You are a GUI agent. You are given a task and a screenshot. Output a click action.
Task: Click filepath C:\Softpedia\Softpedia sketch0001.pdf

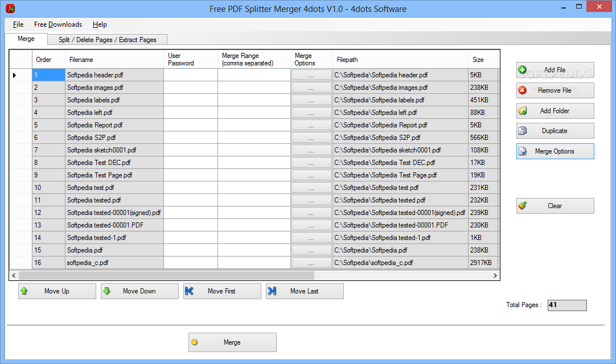[x=400, y=150]
